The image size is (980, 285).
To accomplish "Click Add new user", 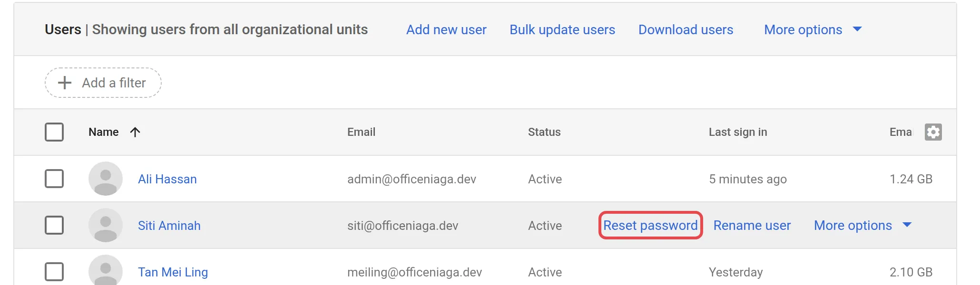I will coord(446,29).
